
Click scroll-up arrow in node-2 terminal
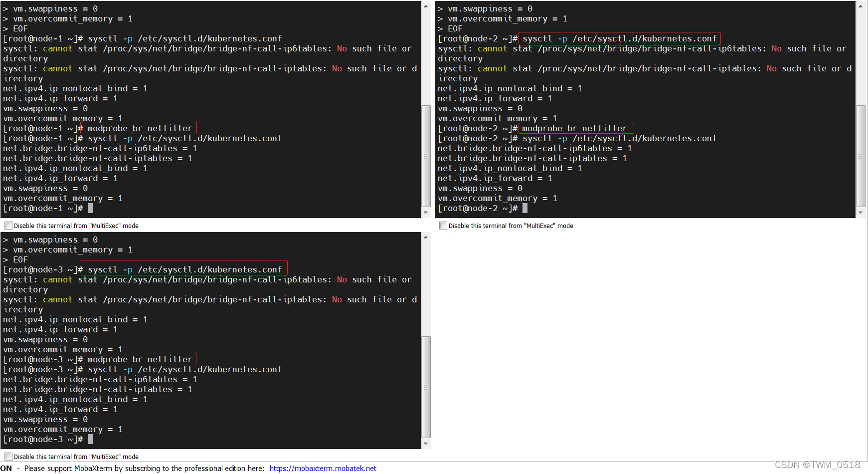point(861,6)
